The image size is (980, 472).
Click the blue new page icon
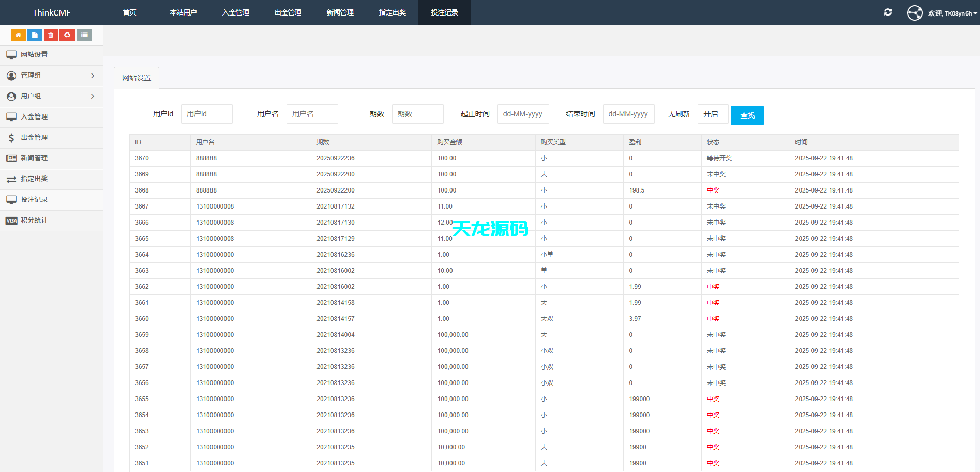[34, 35]
